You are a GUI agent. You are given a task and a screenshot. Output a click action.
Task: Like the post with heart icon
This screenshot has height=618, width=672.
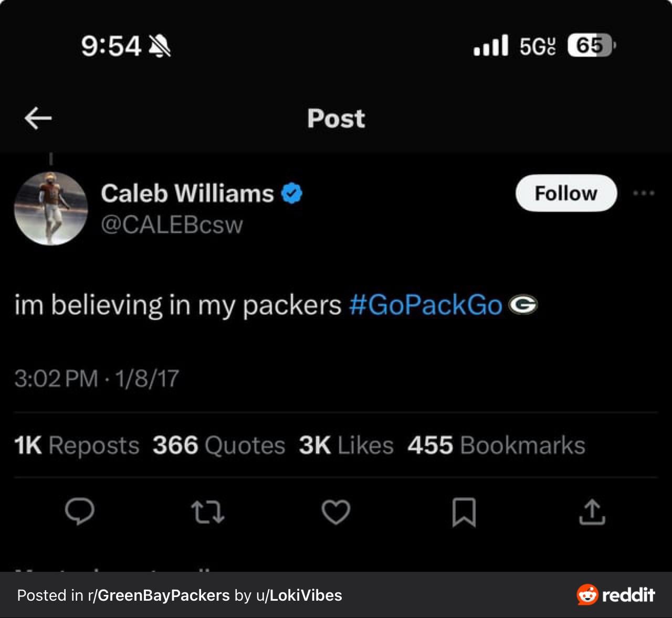[x=336, y=512]
